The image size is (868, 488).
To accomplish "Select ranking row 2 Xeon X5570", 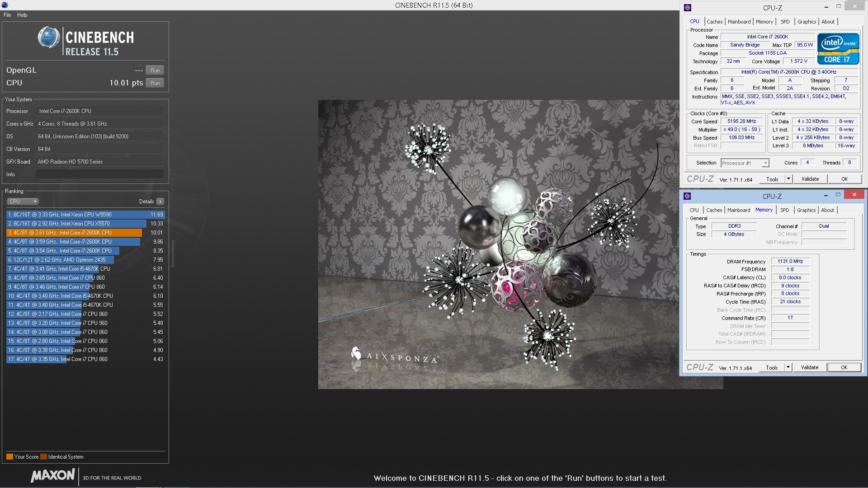I will tap(85, 224).
